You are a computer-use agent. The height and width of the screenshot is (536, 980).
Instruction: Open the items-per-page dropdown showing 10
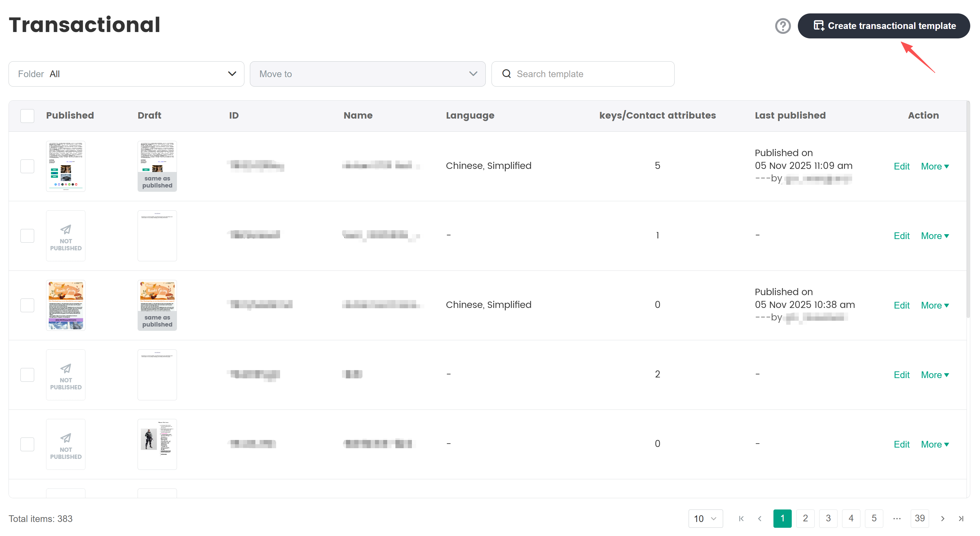click(705, 518)
